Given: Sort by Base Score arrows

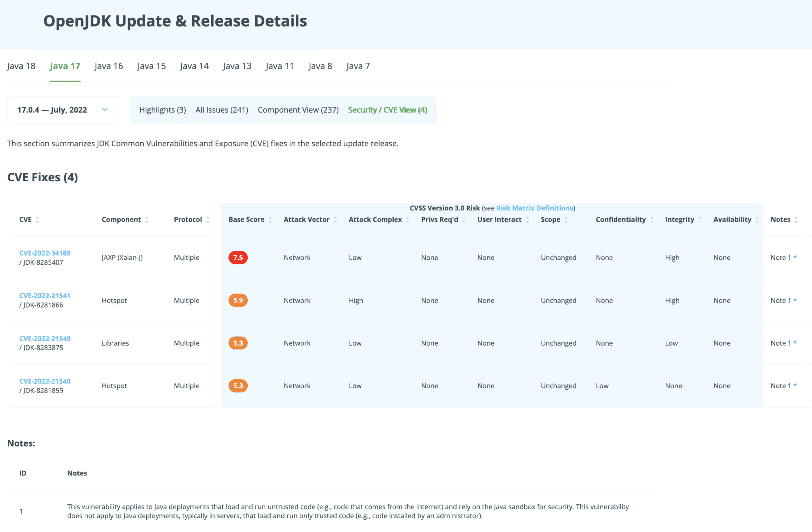Looking at the screenshot, I should tap(270, 220).
